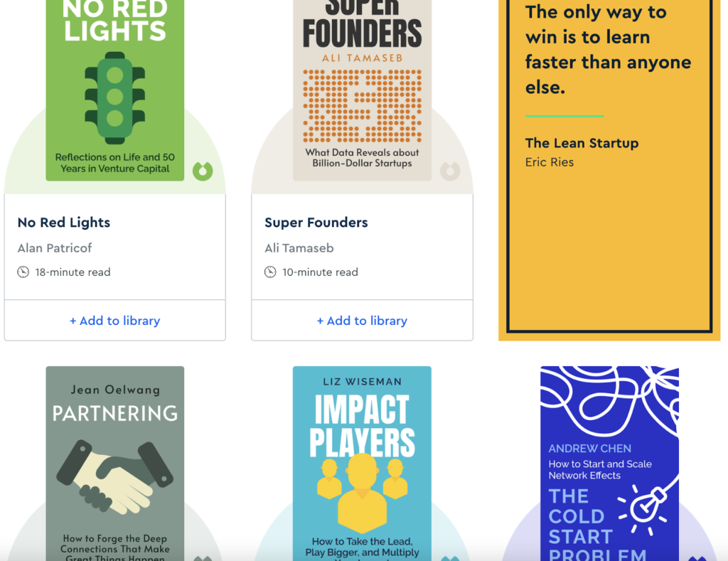The height and width of the screenshot is (561, 728).
Task: Select author name Alan Patricof
Action: click(x=55, y=248)
